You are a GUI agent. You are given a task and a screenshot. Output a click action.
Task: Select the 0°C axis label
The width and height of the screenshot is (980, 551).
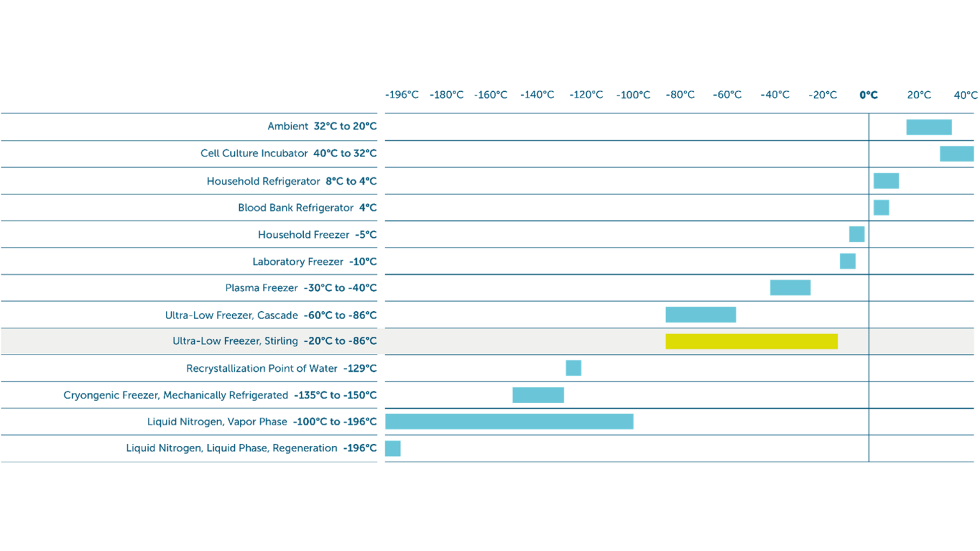point(868,95)
